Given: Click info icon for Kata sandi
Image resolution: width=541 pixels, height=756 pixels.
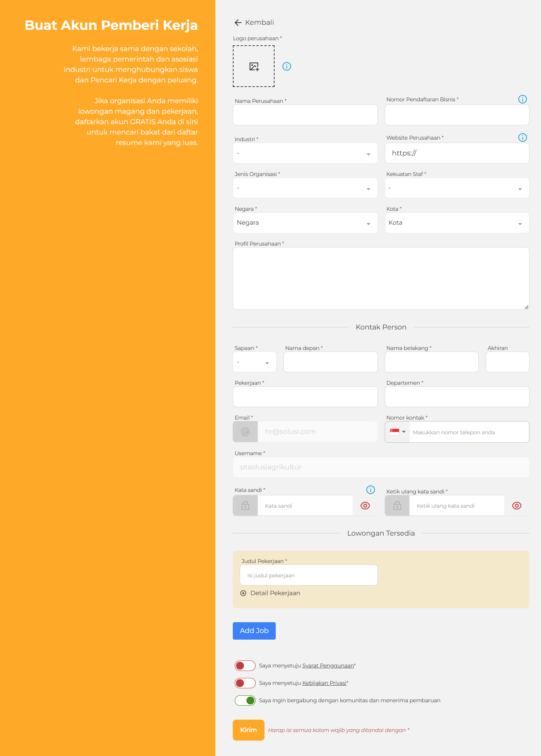Looking at the screenshot, I should (x=370, y=490).
